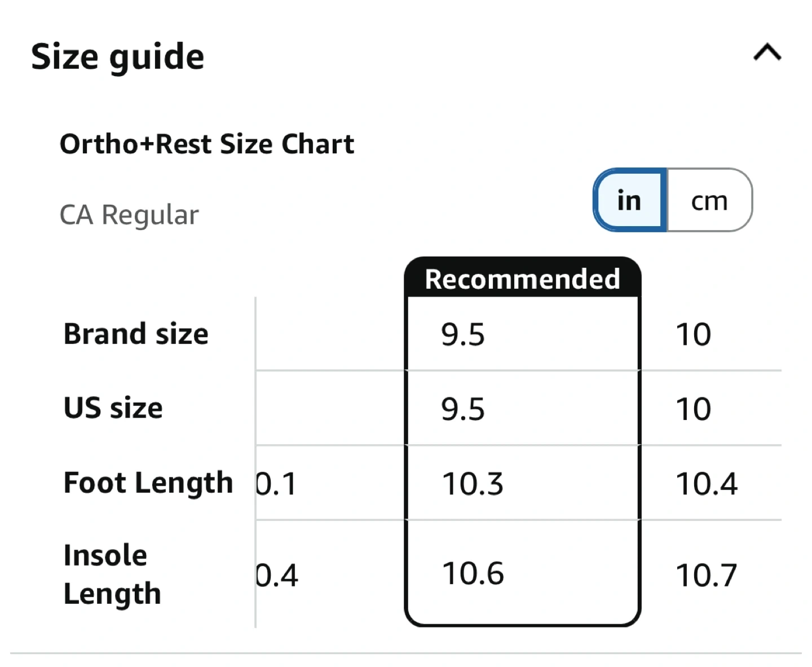This screenshot has height=667, width=812.
Task: Click Insole Length 10.7 value
Action: click(706, 576)
